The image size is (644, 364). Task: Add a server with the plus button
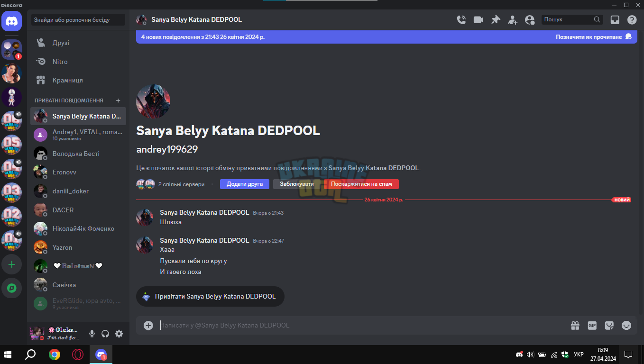(x=12, y=264)
